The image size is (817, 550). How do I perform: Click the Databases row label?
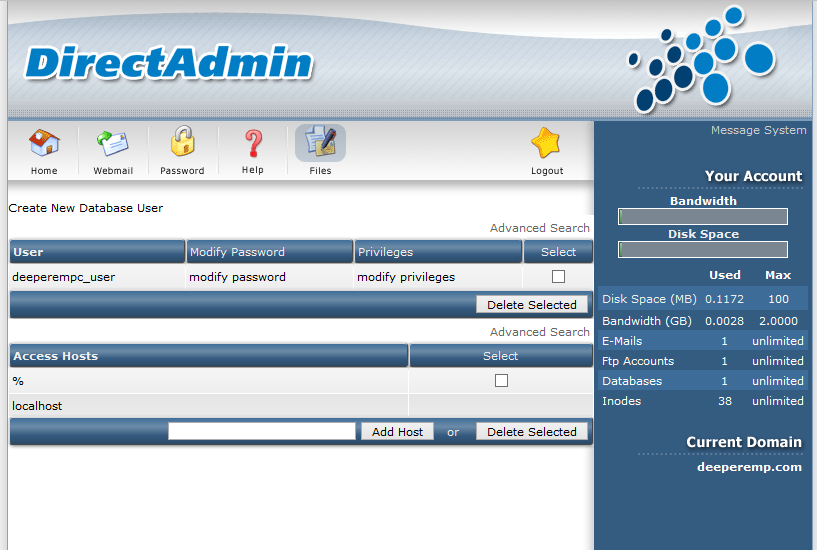click(632, 381)
